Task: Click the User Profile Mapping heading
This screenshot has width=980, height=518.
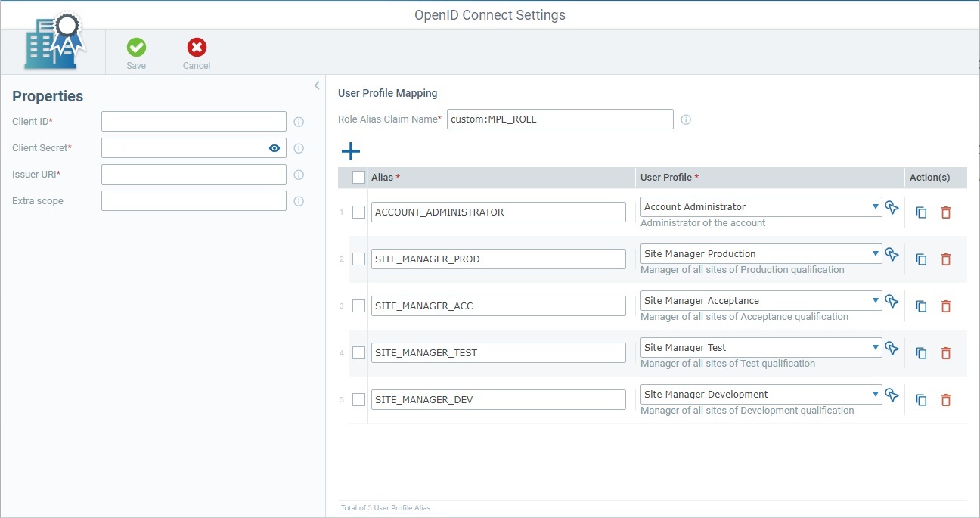Action: pyautogui.click(x=388, y=94)
